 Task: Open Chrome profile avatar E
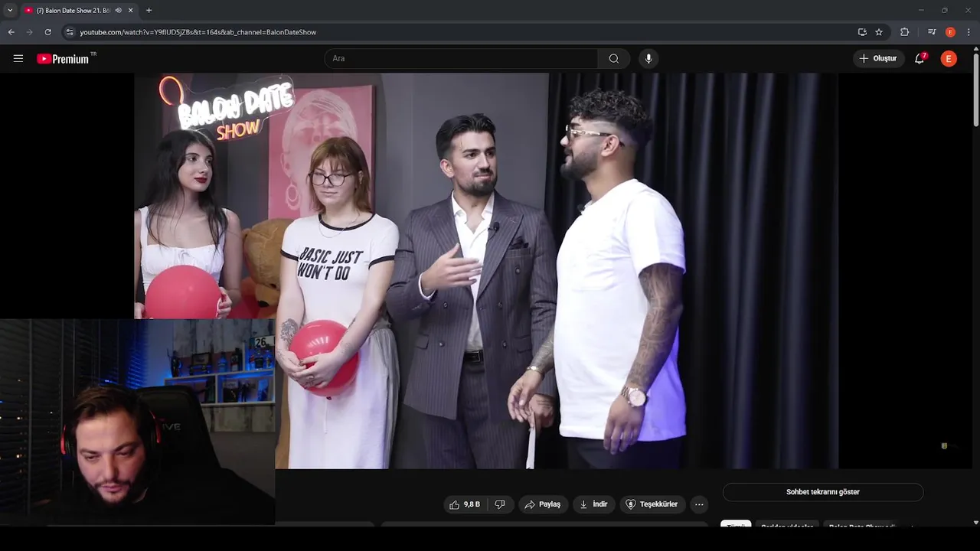(x=950, y=32)
